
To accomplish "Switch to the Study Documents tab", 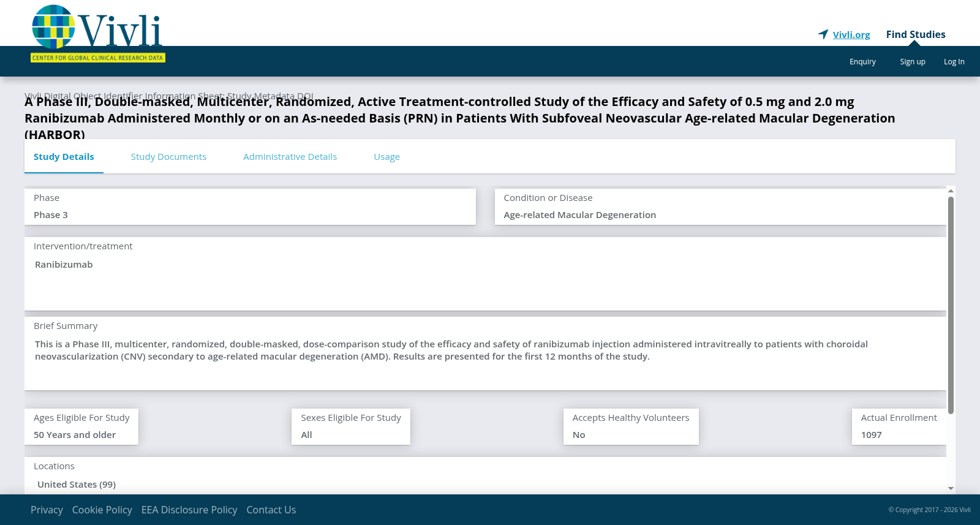I will tap(168, 157).
